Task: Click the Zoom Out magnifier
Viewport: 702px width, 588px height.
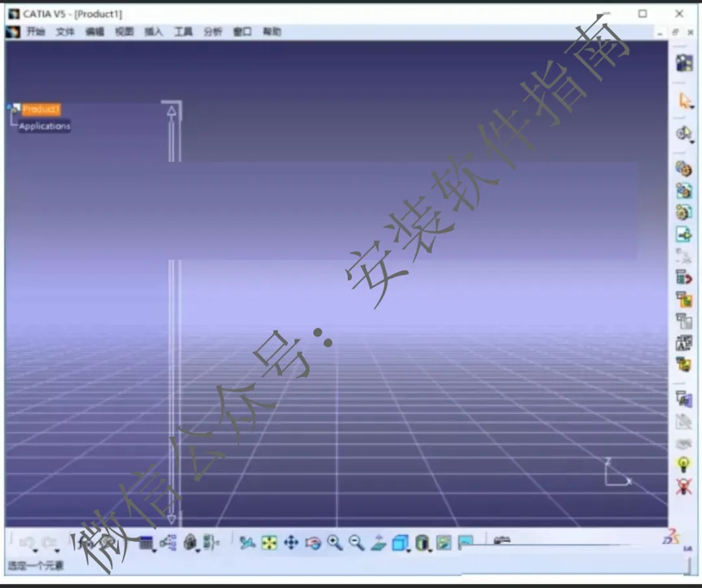Action: [x=356, y=543]
